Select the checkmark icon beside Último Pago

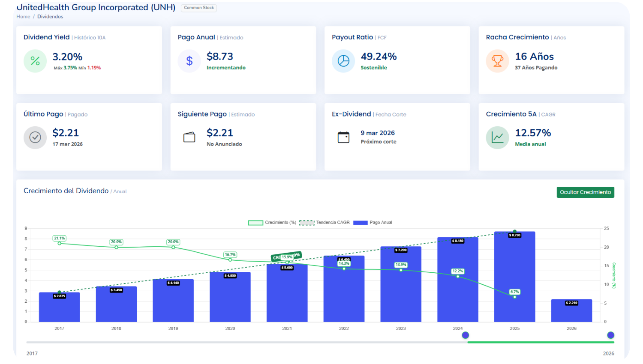35,137
